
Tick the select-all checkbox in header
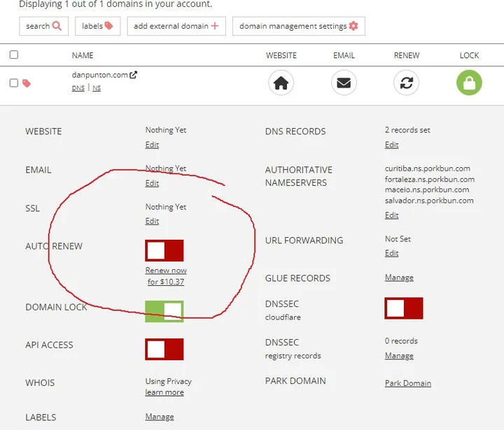[14, 55]
